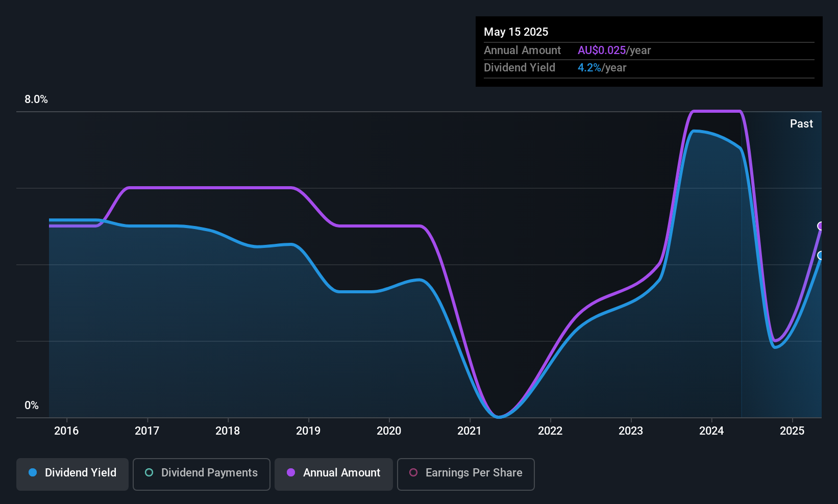Screen dimensions: 838x504
Task: Click the pink Earnings Per Share circle icon
Action: (413, 472)
